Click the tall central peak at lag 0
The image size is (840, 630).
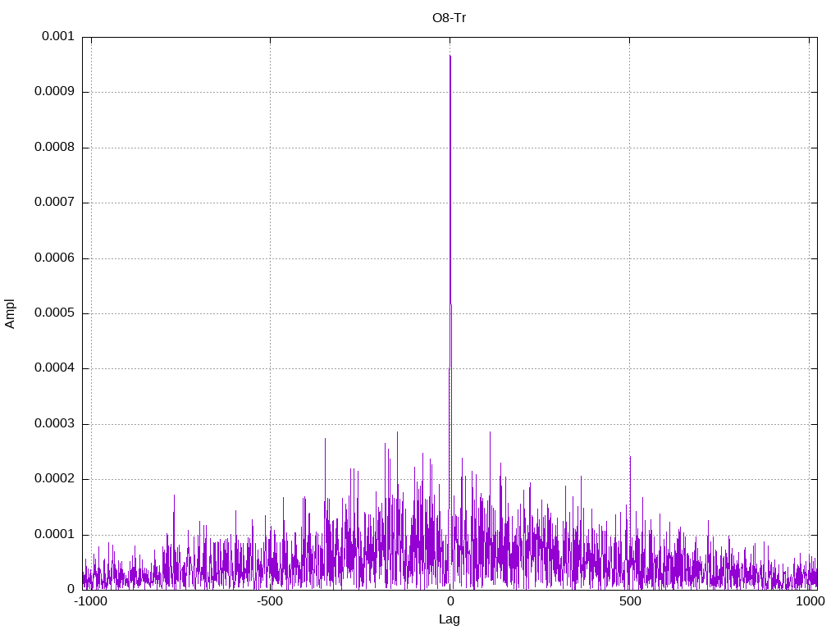pos(450,214)
